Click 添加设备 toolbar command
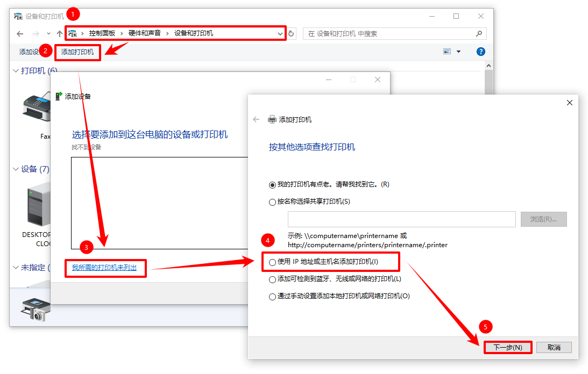This screenshot has width=588, height=374. coord(29,52)
